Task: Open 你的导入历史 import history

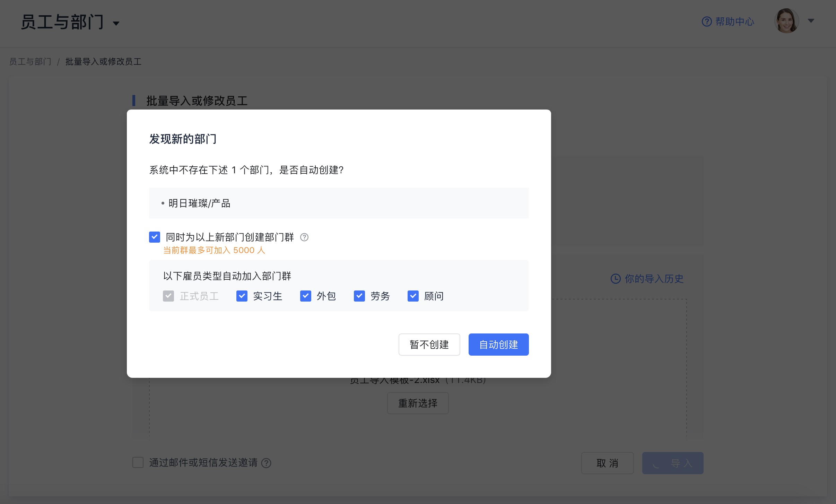Action: pos(653,278)
